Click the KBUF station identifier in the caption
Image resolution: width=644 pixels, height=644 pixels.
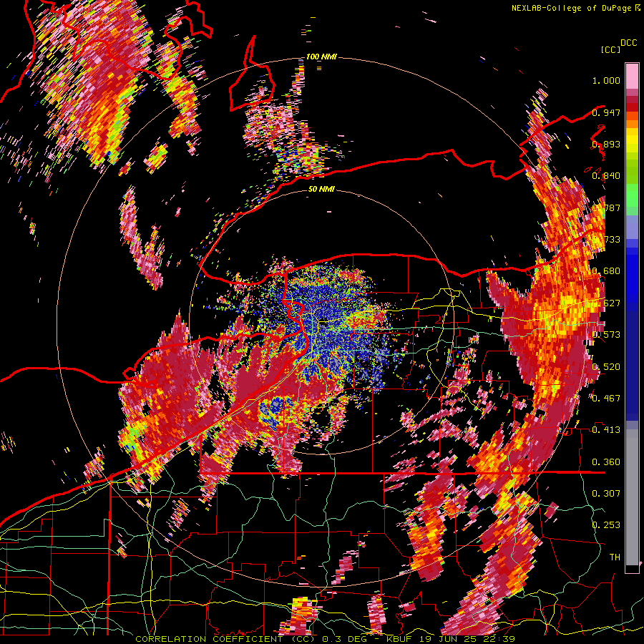pyautogui.click(x=399, y=639)
